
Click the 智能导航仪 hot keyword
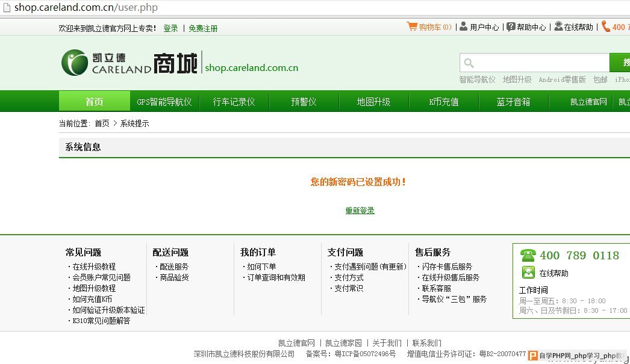(x=478, y=79)
